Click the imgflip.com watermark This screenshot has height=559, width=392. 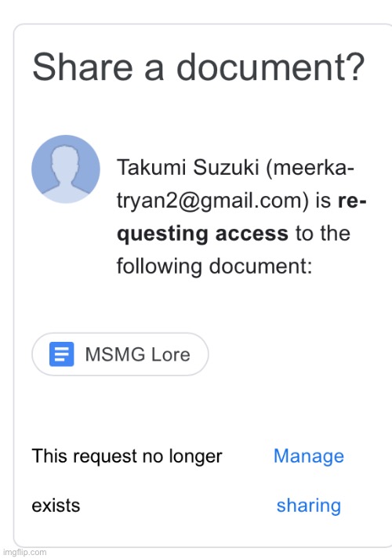[x=24, y=552]
